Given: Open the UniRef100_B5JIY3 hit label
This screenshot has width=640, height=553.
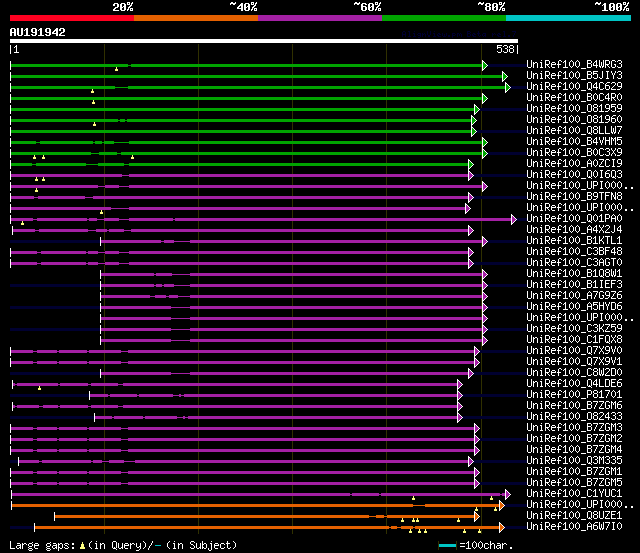Looking at the screenshot, I should click(x=574, y=76).
